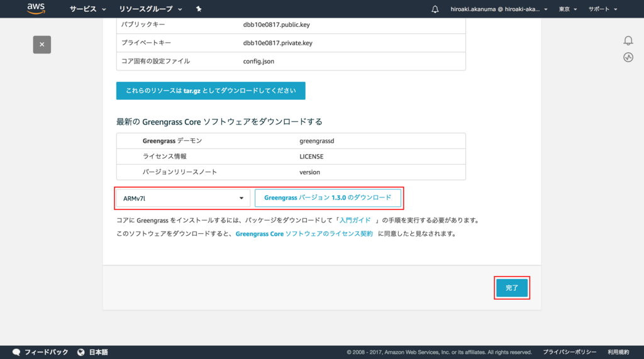
Task: Select dbb10e0817.private.key file name
Action: point(277,43)
